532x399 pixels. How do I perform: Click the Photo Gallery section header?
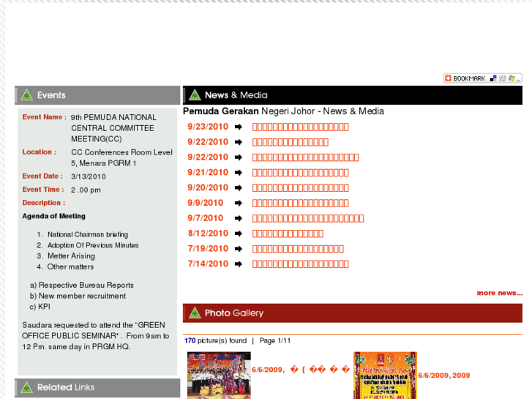(353, 313)
